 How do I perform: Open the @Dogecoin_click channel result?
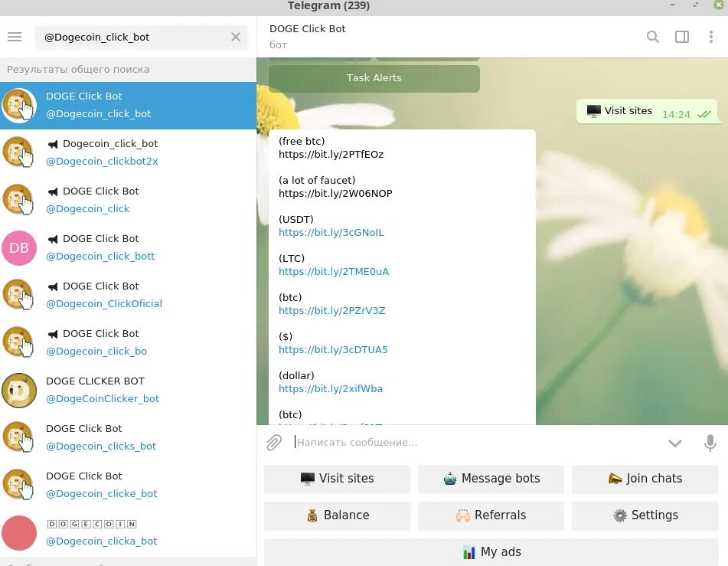pyautogui.click(x=128, y=200)
